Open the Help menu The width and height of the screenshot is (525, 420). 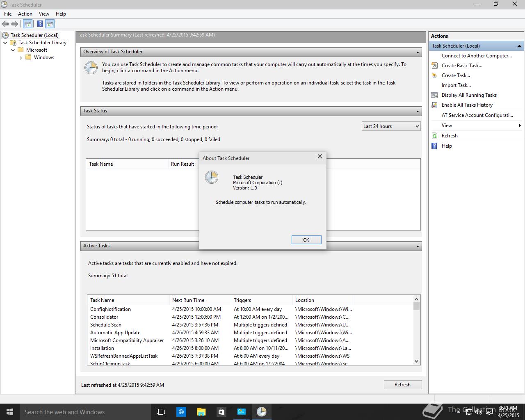click(61, 14)
